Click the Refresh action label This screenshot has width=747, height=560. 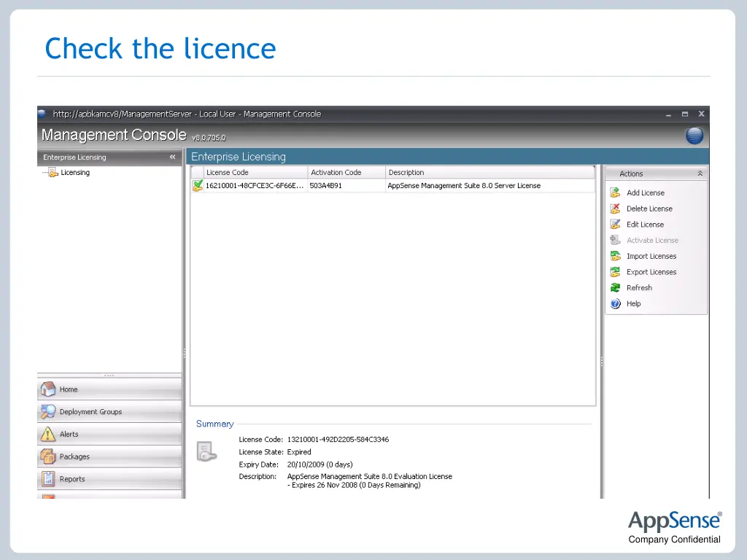[639, 287]
